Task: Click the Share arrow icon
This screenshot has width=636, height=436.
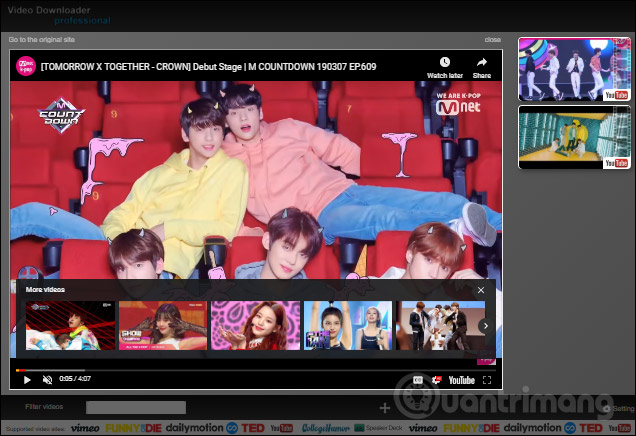Action: point(481,62)
